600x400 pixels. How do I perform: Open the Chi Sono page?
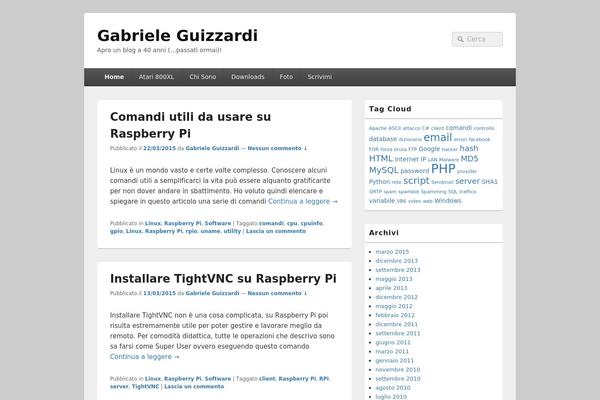pyautogui.click(x=202, y=77)
